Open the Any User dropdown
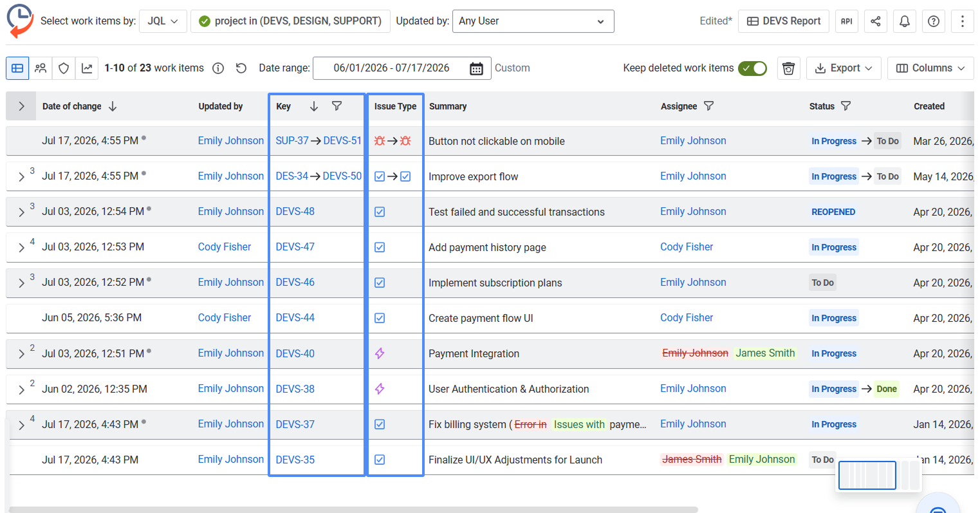This screenshot has width=980, height=513. (x=533, y=21)
